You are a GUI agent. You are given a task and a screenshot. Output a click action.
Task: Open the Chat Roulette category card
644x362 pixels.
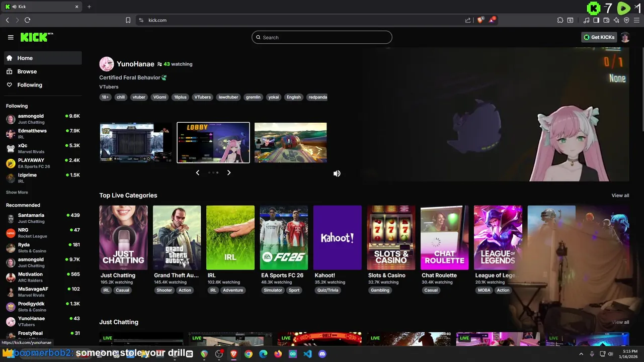[x=444, y=237]
